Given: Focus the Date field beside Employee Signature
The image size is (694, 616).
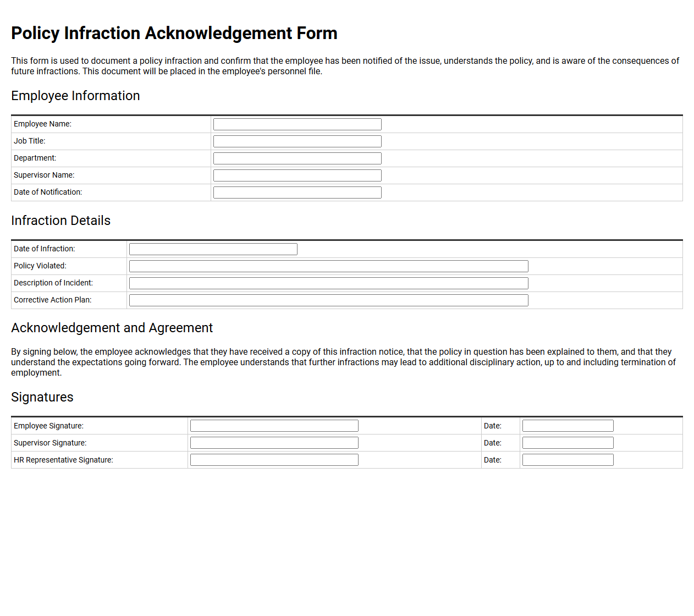Looking at the screenshot, I should [x=568, y=426].
